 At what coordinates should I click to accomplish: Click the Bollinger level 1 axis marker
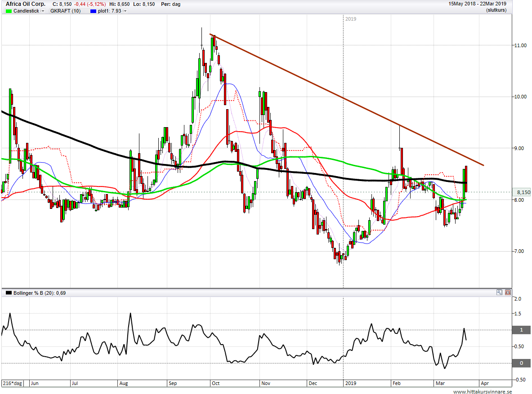point(522,330)
